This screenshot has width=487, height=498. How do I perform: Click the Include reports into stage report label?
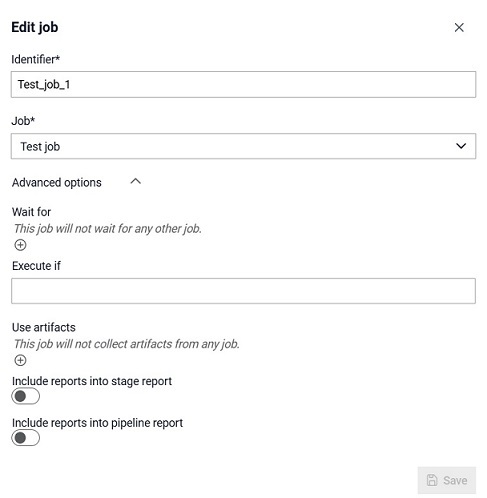(x=92, y=381)
